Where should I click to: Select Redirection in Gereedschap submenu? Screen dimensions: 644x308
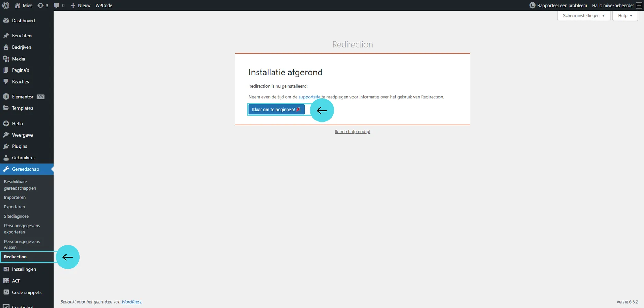[x=15, y=257]
